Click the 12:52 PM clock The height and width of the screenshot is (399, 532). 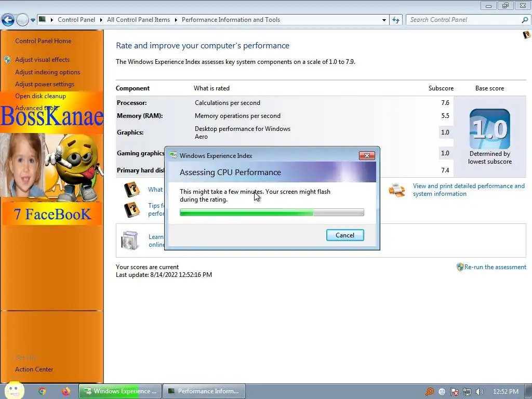[x=506, y=392]
